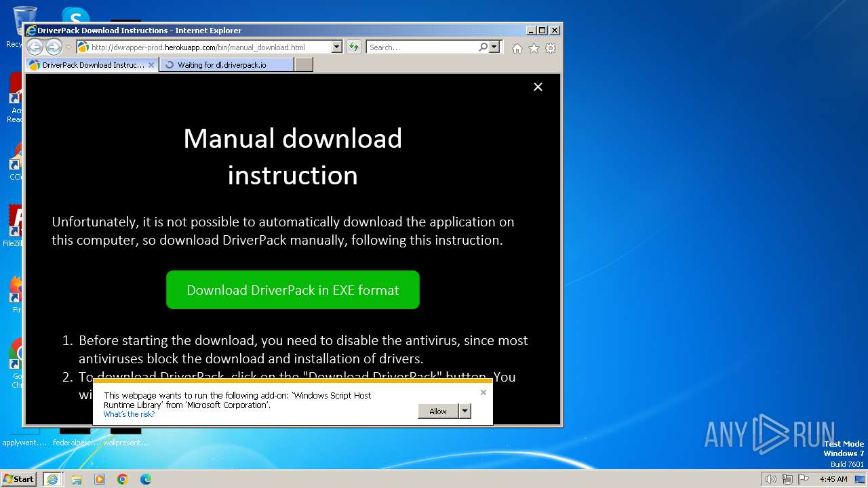Select the Skype desktop icon
Viewport: 868px width, 488px height.
75,15
